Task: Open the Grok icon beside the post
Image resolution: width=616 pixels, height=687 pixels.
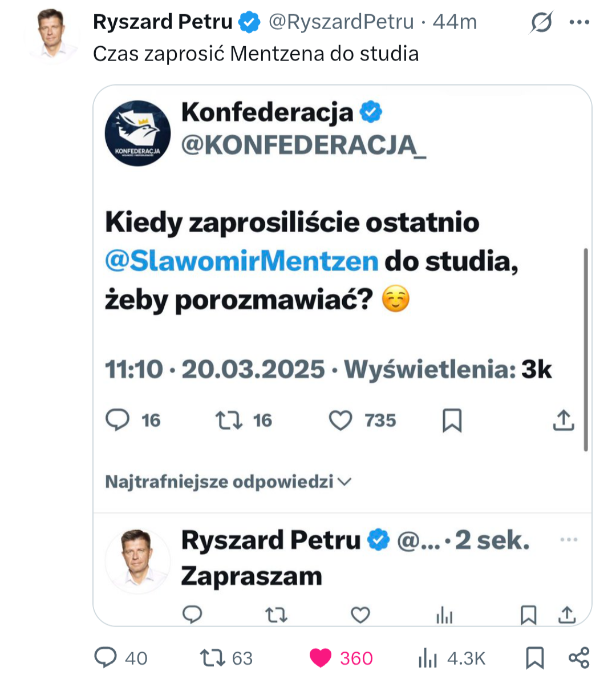Action: [541, 23]
